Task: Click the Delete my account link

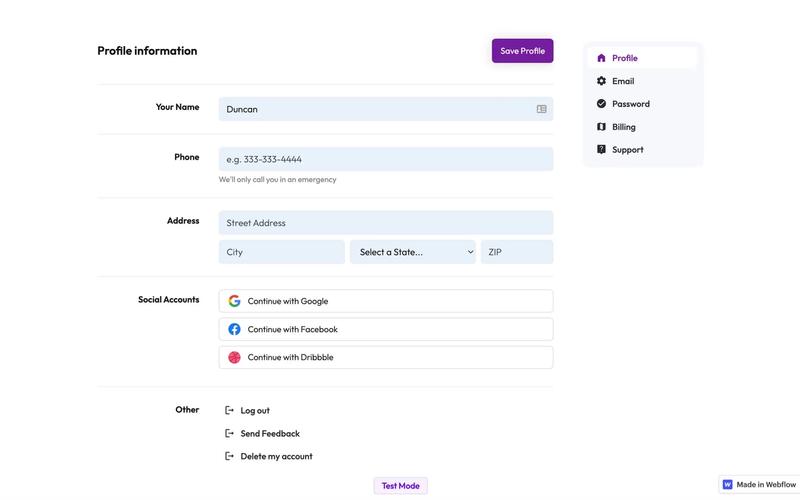Action: tap(277, 456)
